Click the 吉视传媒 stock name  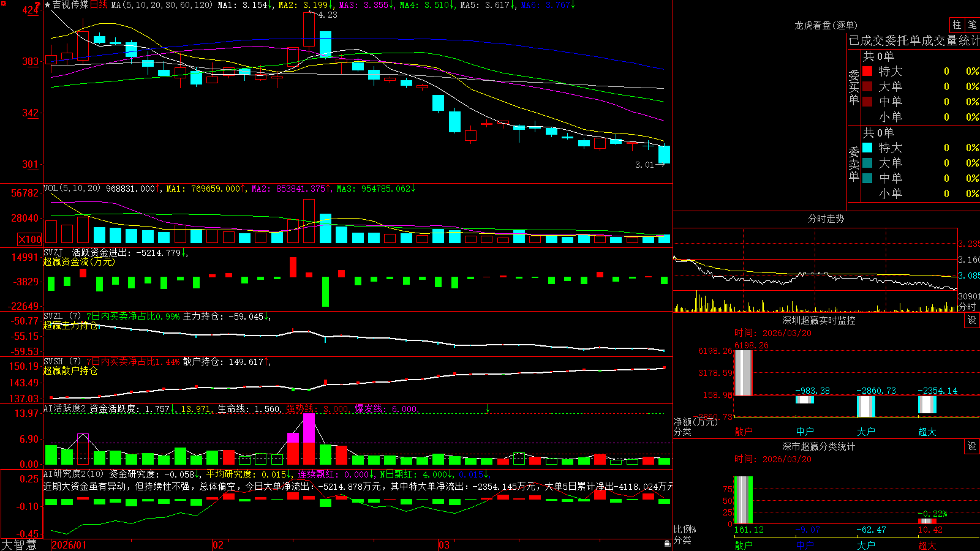pos(70,5)
